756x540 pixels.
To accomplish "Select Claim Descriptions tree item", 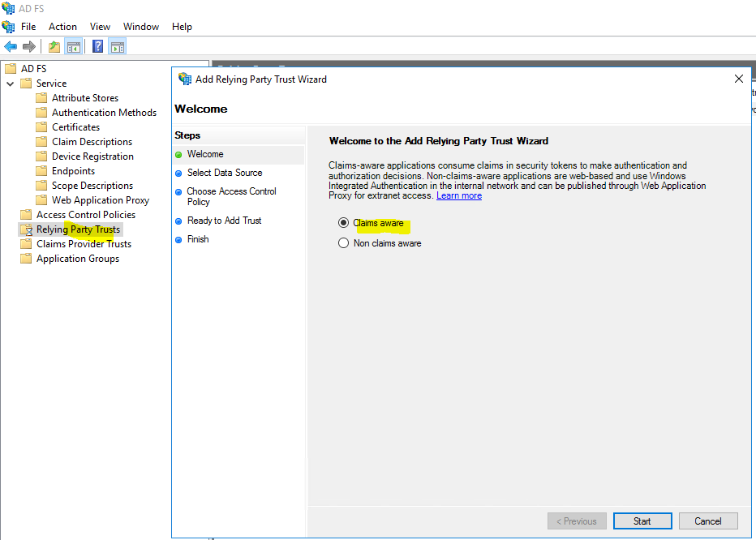I will tap(92, 142).
